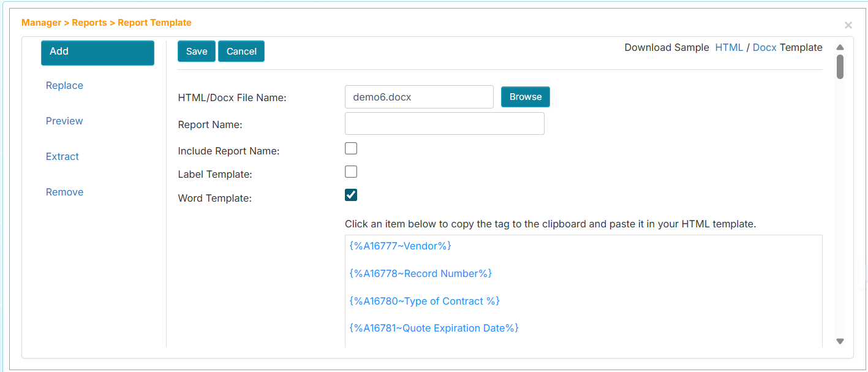Viewport: 868px width, 372px height.
Task: Open the Remove section
Action: (64, 192)
